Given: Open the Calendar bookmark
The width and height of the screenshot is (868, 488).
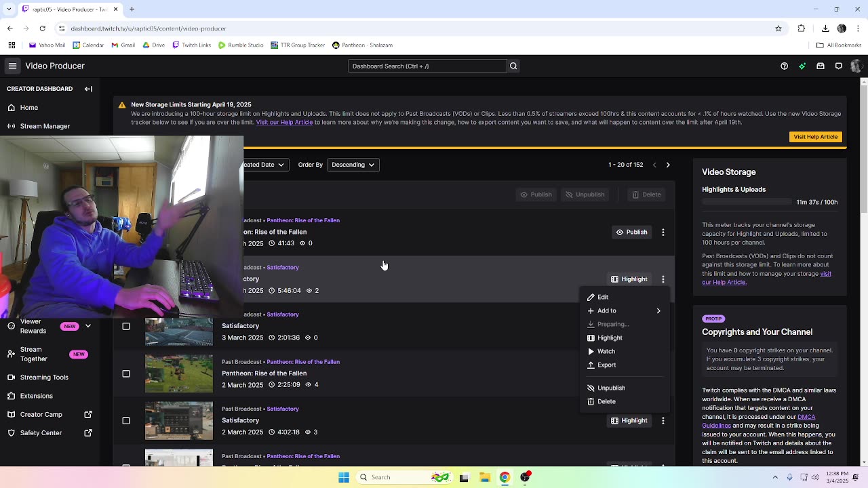Looking at the screenshot, I should pyautogui.click(x=88, y=45).
